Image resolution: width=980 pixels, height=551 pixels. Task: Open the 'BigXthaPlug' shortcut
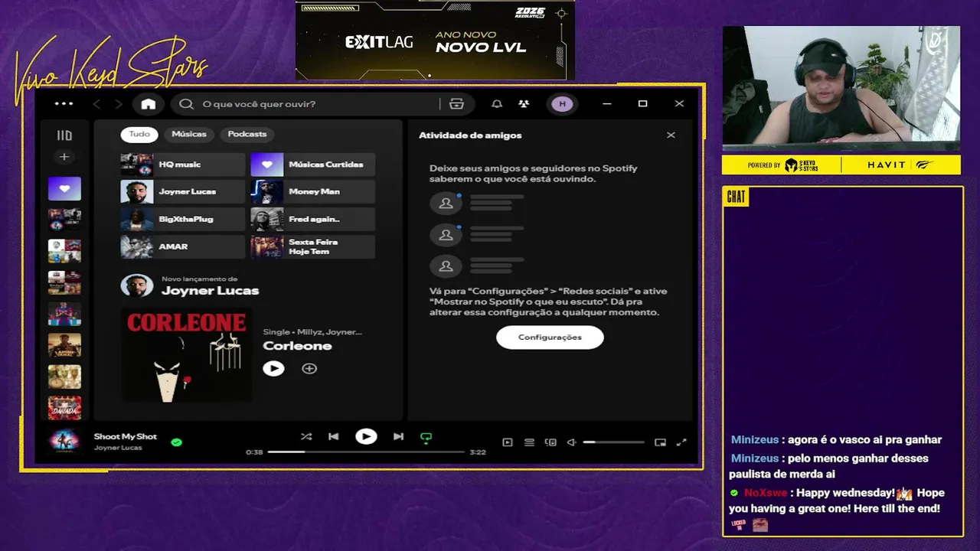click(182, 220)
